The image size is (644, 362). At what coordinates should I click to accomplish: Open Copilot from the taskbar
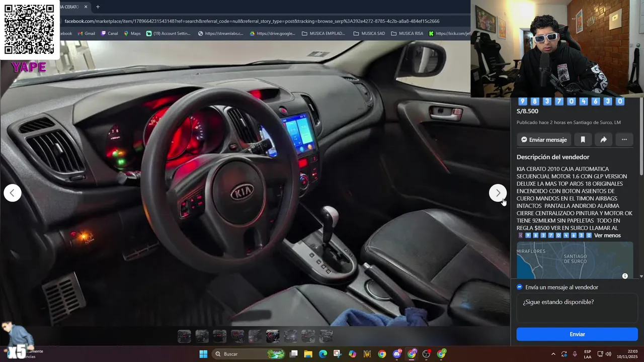pos(352,354)
